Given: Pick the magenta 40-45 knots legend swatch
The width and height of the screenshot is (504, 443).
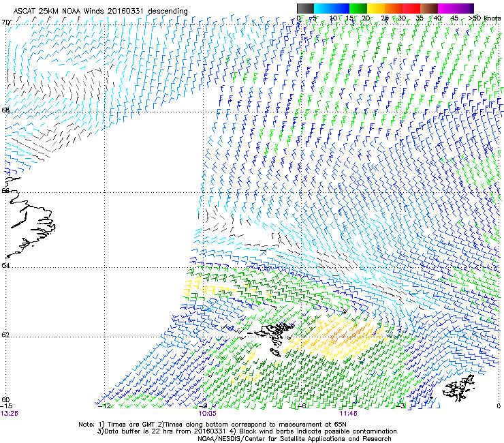Looking at the screenshot, I should point(447,8).
